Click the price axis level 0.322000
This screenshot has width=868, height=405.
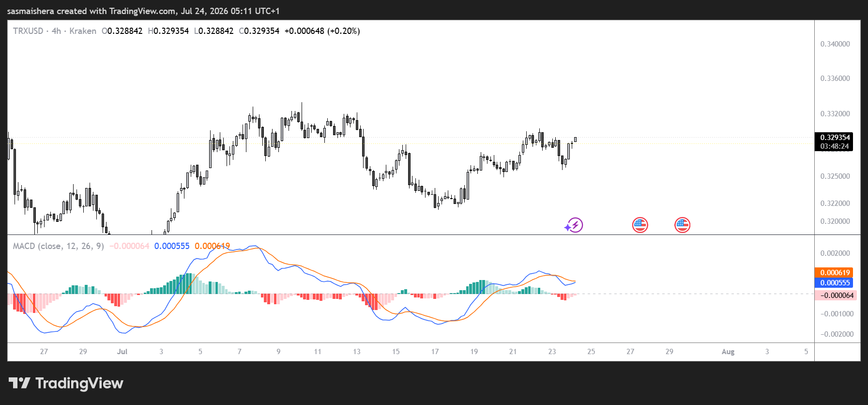click(835, 203)
